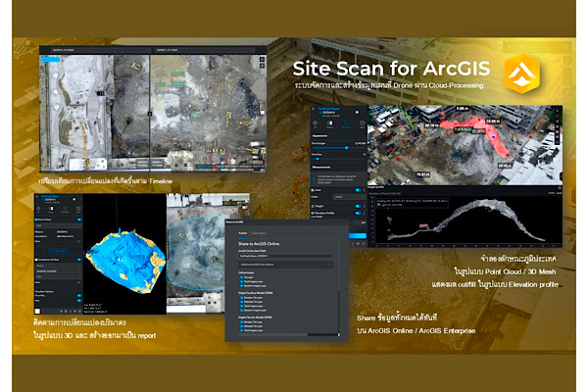Open left date dropdown in timeline compare window
The width and height of the screenshot is (588, 392).
coord(100,50)
